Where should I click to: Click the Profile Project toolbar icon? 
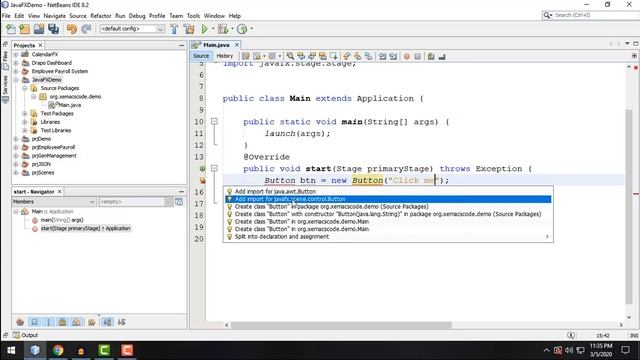[242, 29]
